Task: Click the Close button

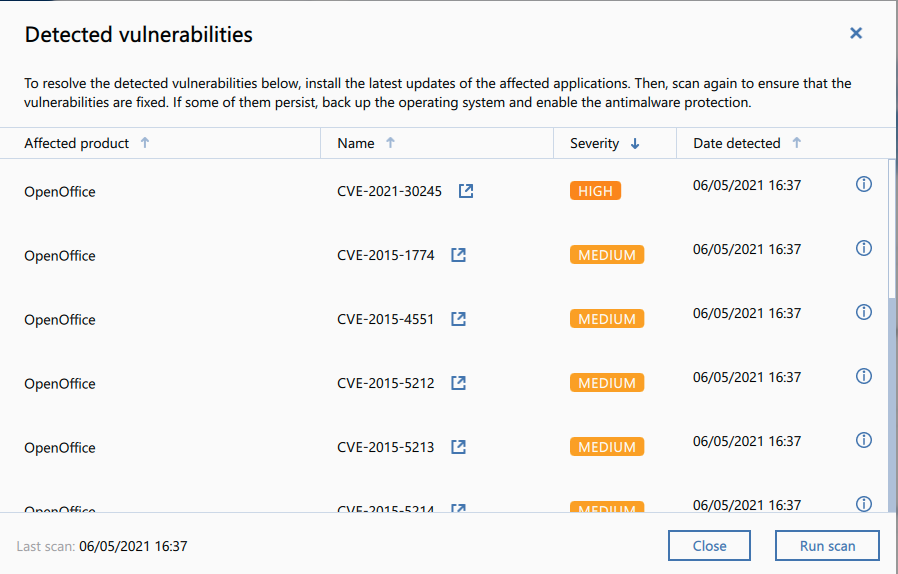Action: [709, 546]
